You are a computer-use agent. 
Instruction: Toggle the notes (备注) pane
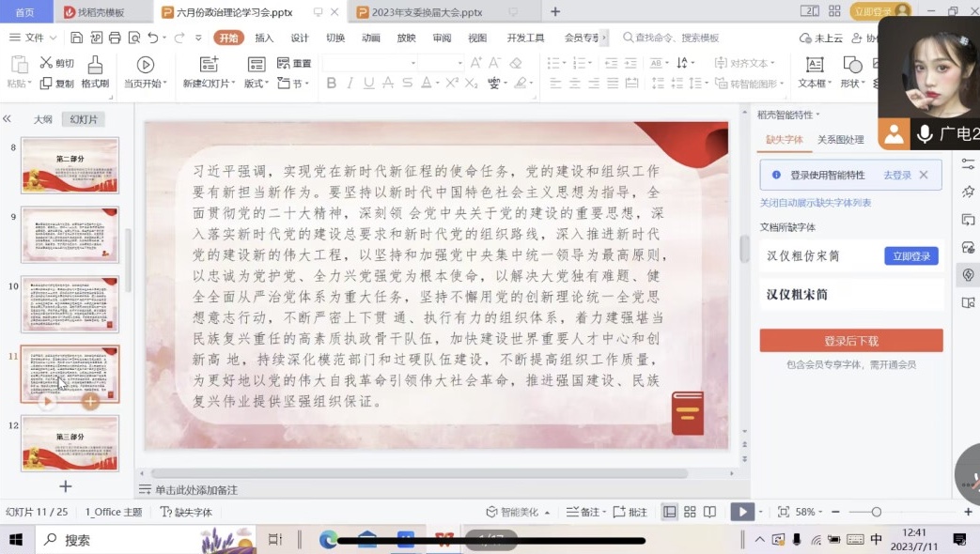pyautogui.click(x=583, y=512)
